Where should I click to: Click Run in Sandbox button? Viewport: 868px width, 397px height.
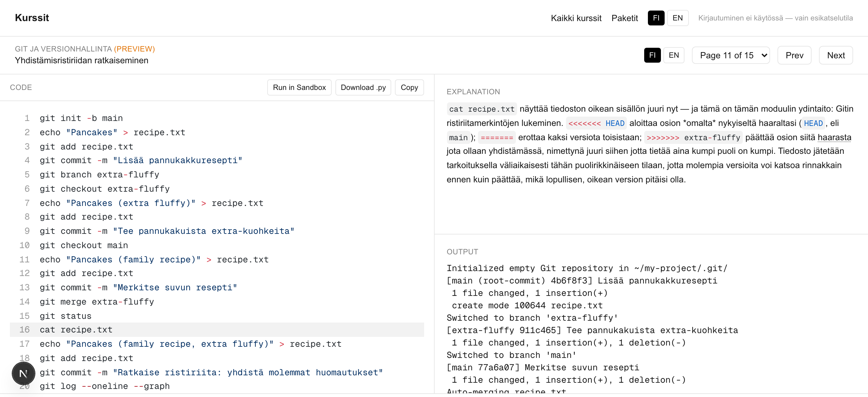pyautogui.click(x=299, y=88)
